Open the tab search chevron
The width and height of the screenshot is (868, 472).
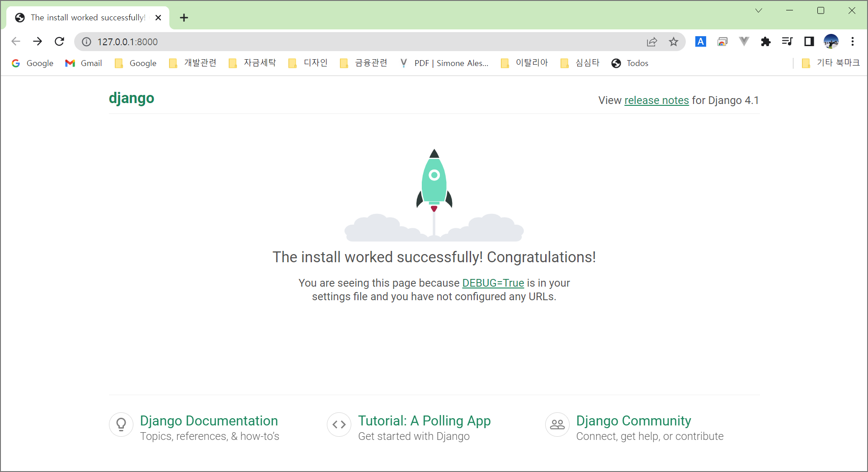click(759, 10)
